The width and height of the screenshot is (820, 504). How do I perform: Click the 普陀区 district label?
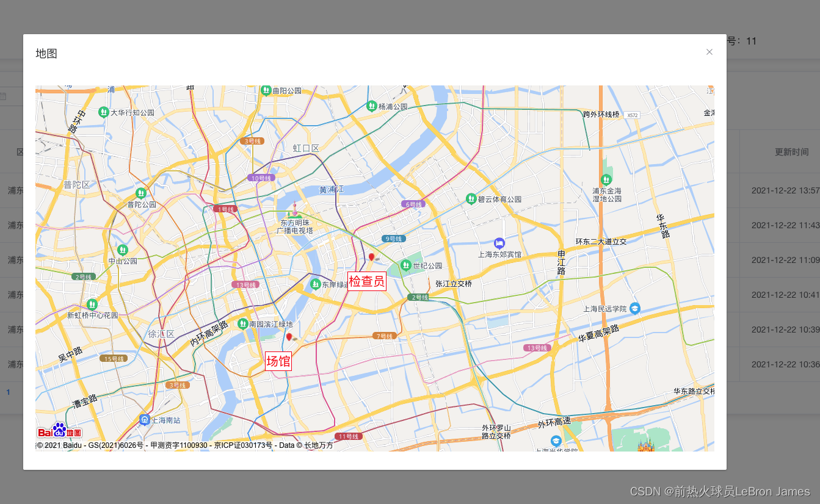pos(76,184)
